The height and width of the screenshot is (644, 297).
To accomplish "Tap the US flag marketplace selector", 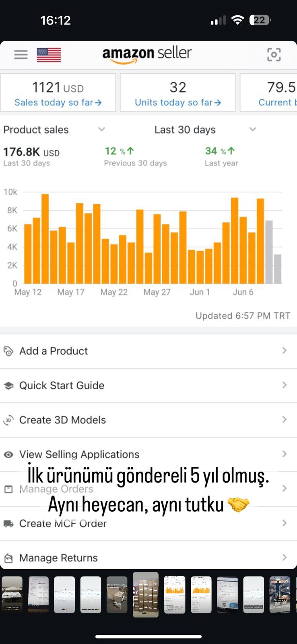I will pos(49,55).
